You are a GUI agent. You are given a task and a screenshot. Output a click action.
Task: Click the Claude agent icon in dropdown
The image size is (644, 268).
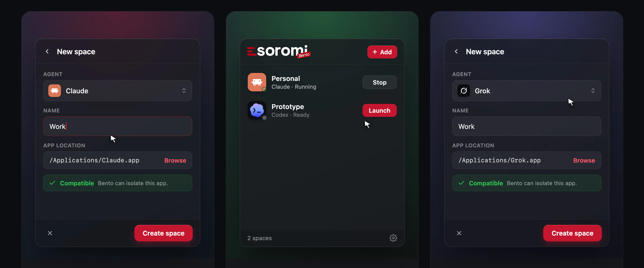(x=55, y=91)
